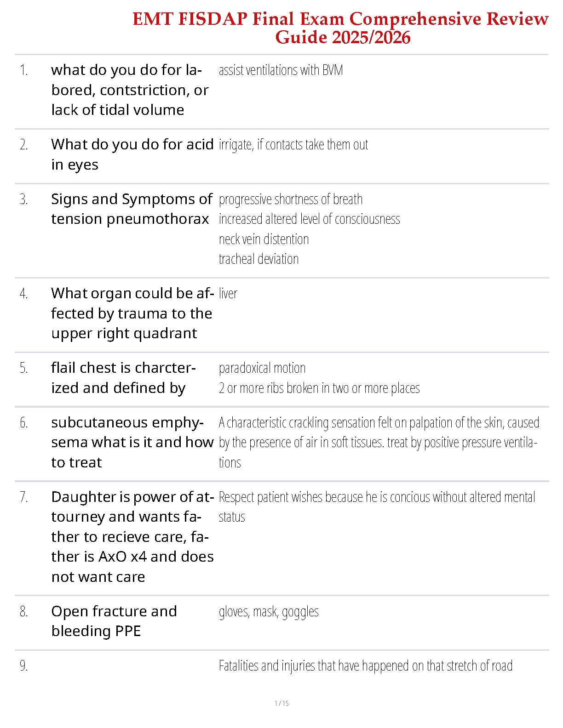Click the subcutaneous emphysema question
This screenshot has height=728, width=563.
coord(132,442)
